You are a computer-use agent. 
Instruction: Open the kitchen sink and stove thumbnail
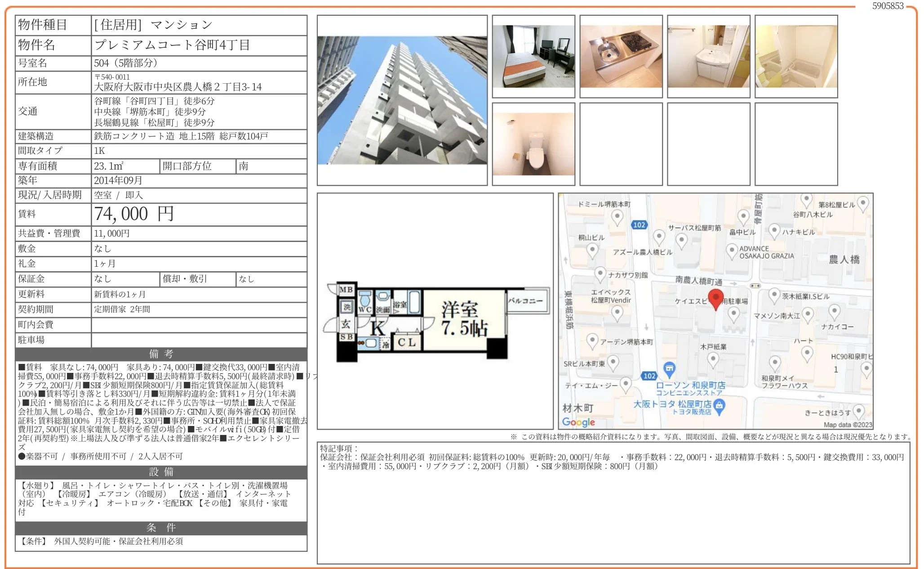tap(621, 56)
